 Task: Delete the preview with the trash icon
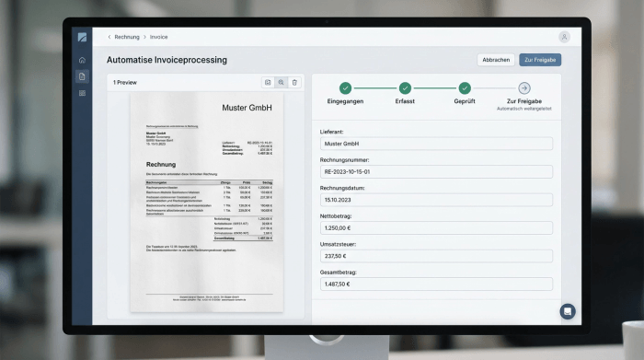tap(294, 82)
